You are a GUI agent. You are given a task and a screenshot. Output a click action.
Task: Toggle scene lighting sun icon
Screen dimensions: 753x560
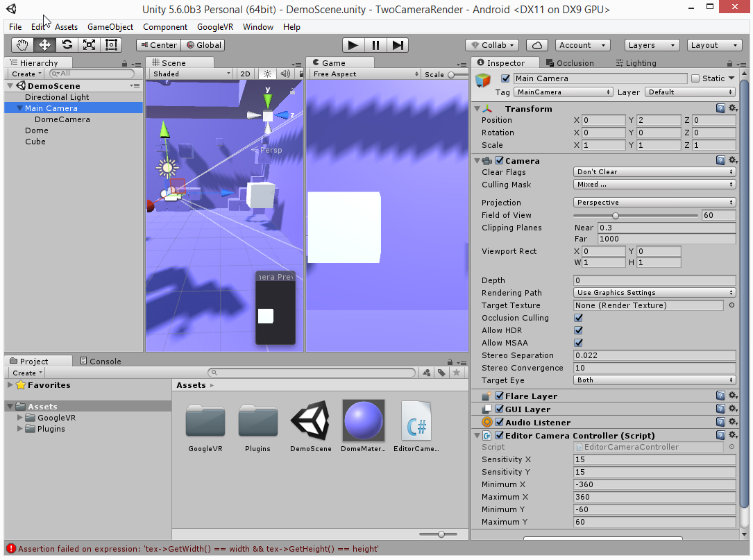point(267,74)
